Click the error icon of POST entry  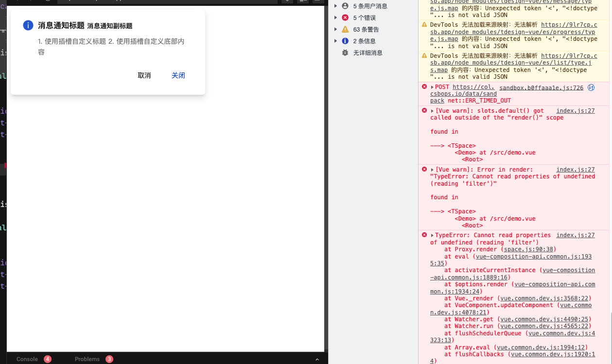(x=424, y=87)
